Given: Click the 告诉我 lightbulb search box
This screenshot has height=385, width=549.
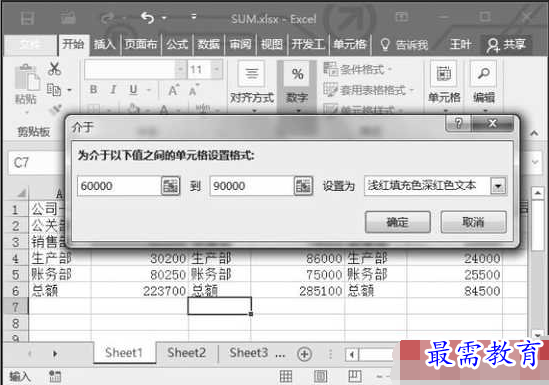Looking at the screenshot, I should tap(404, 45).
